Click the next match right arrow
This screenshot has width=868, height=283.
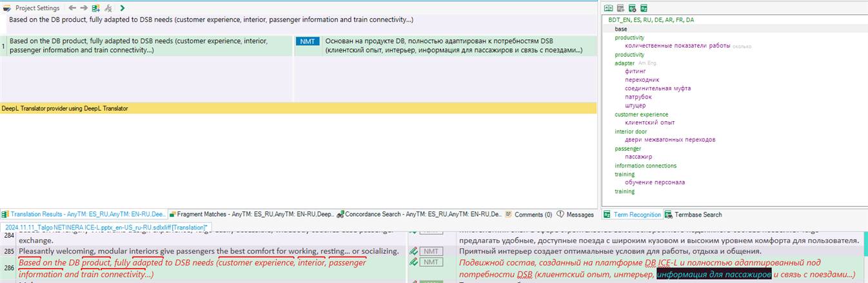click(x=83, y=8)
